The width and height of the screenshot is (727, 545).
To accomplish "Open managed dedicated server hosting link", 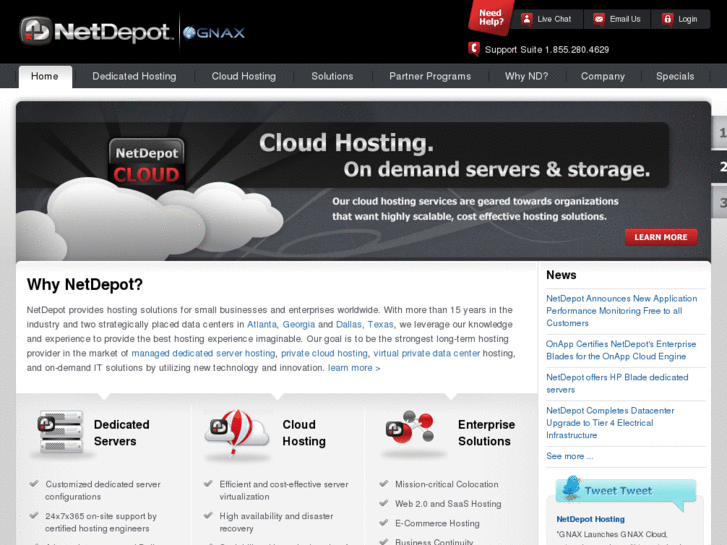I will (x=203, y=353).
